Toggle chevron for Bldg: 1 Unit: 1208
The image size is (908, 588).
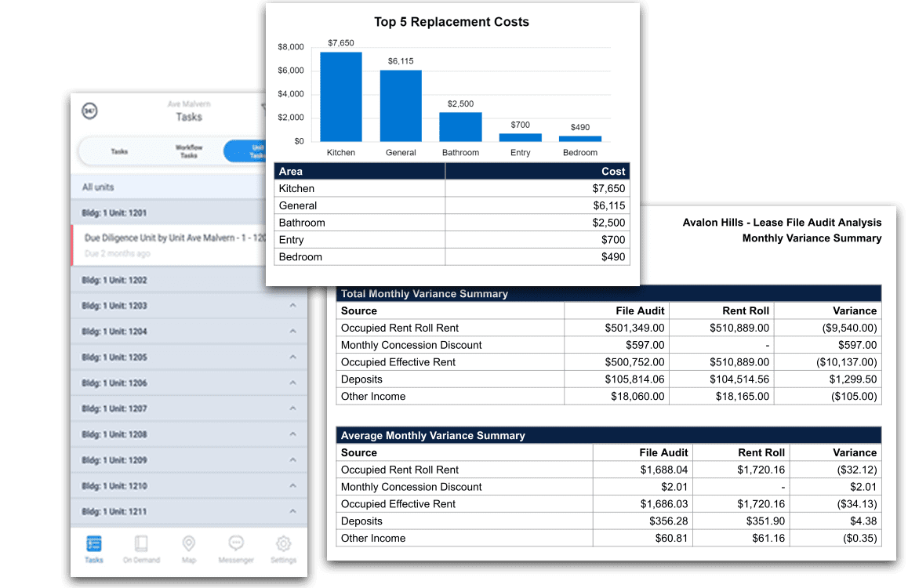(x=292, y=434)
